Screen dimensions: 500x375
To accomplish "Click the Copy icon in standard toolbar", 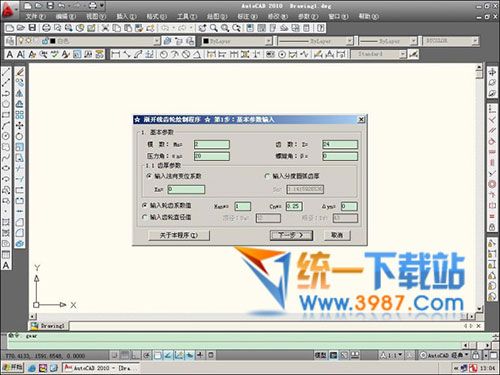I will [116, 28].
